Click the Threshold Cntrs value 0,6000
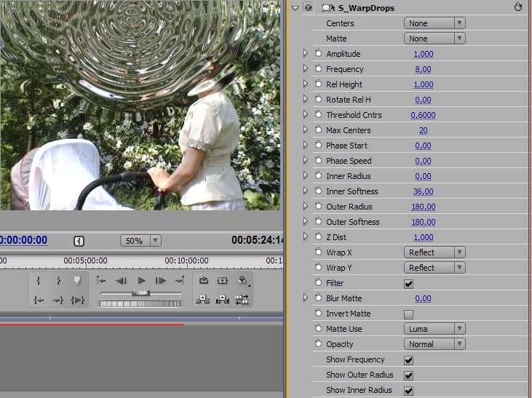This screenshot has width=532, height=398. 423,115
